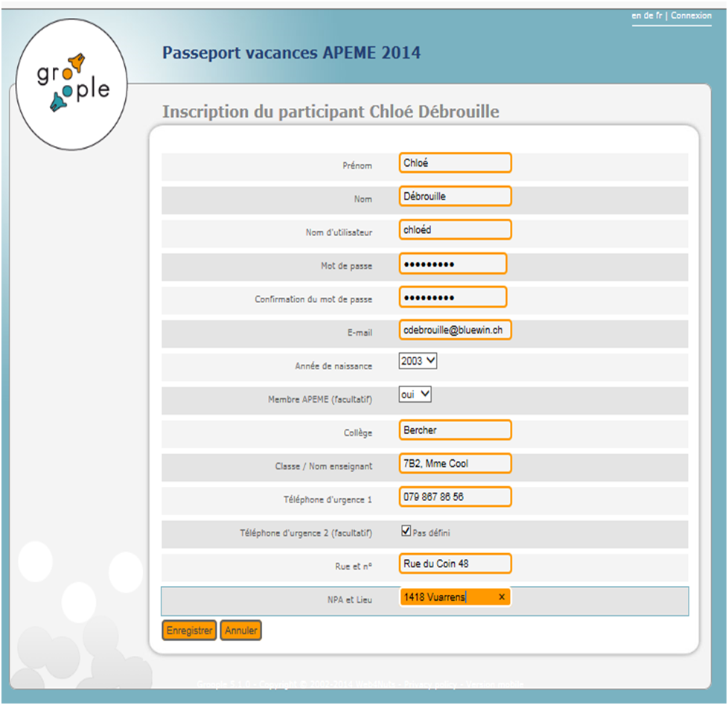
Task: Click the Groople logo
Action: (x=71, y=84)
